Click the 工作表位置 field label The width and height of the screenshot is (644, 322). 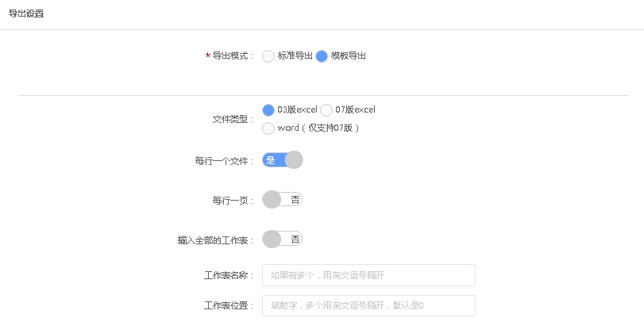(229, 305)
